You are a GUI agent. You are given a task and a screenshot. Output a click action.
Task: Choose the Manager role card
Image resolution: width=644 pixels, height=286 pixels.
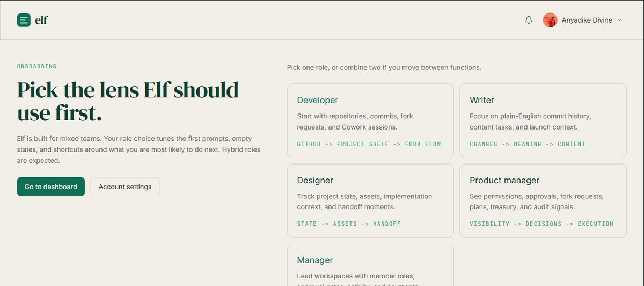click(x=371, y=265)
